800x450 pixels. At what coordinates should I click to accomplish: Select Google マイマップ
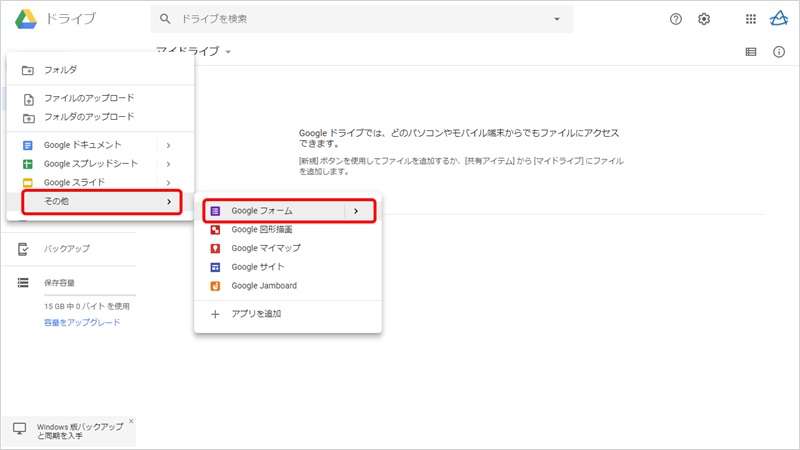288,248
